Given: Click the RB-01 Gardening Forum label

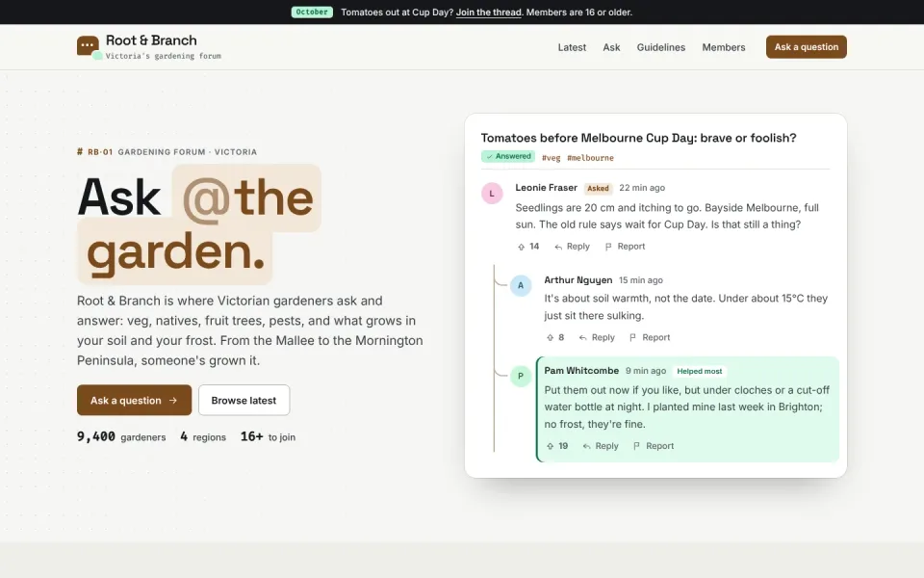Looking at the screenshot, I should pos(167,151).
